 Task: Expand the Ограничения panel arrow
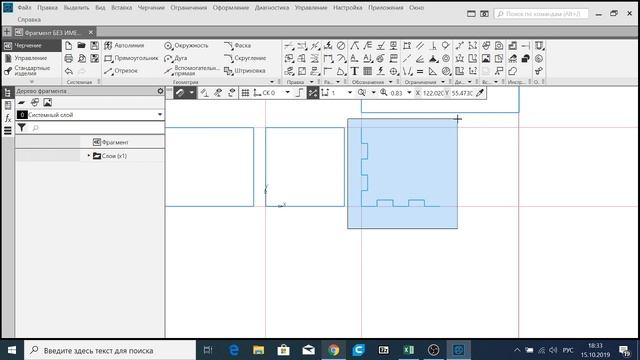coord(443,82)
